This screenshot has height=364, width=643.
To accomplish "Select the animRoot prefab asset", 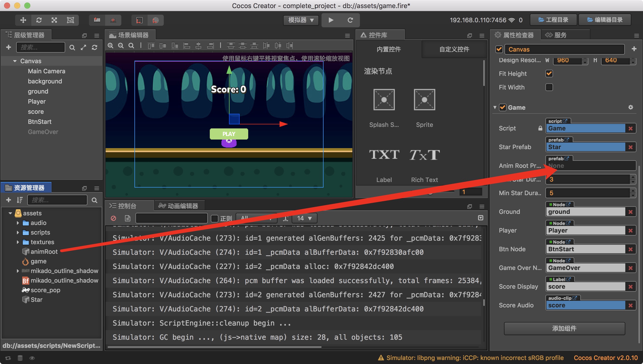I will (x=44, y=252).
